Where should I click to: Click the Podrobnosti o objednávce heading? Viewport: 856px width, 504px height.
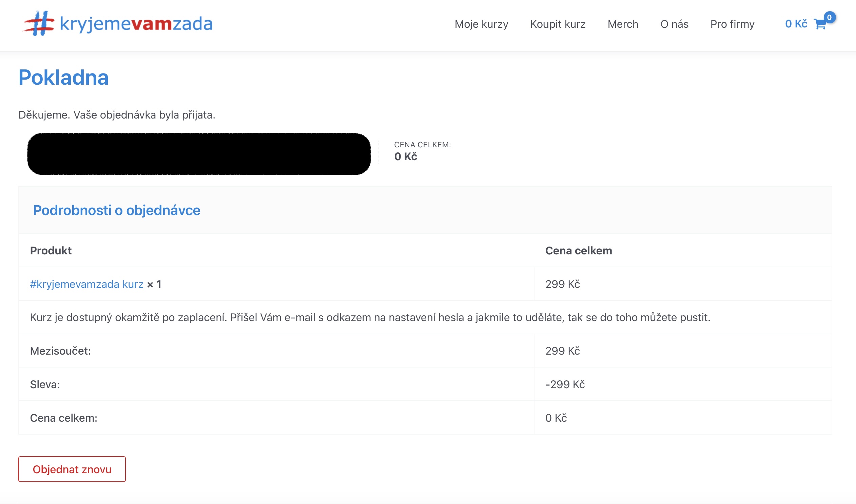117,210
